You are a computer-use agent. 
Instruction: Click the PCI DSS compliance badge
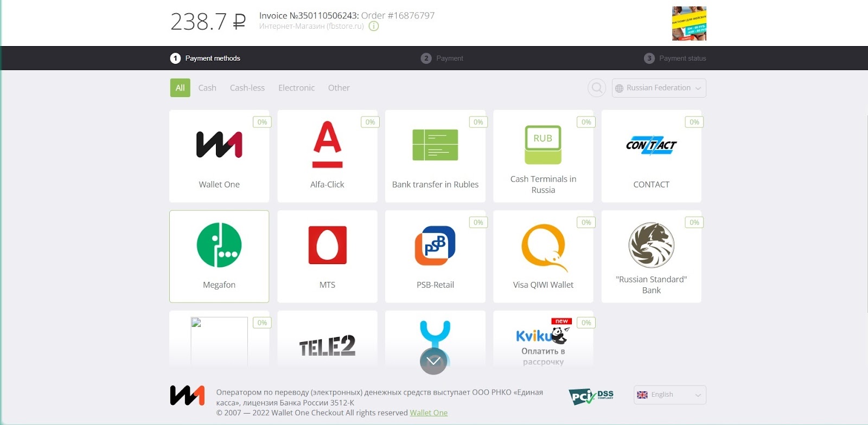pos(591,396)
